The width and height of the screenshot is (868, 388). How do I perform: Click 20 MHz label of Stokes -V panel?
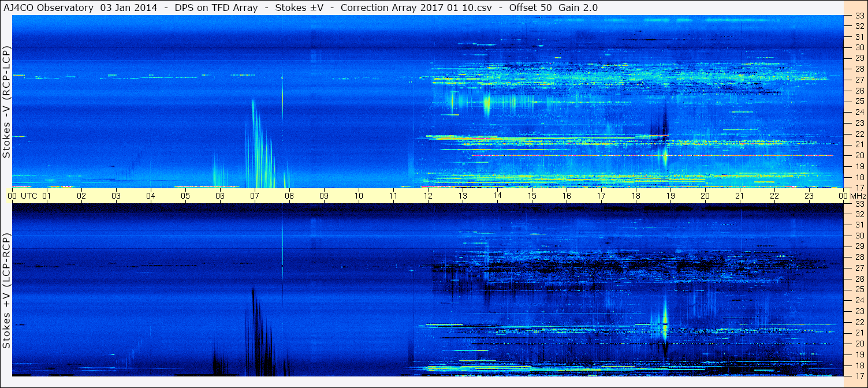pyautogui.click(x=859, y=155)
